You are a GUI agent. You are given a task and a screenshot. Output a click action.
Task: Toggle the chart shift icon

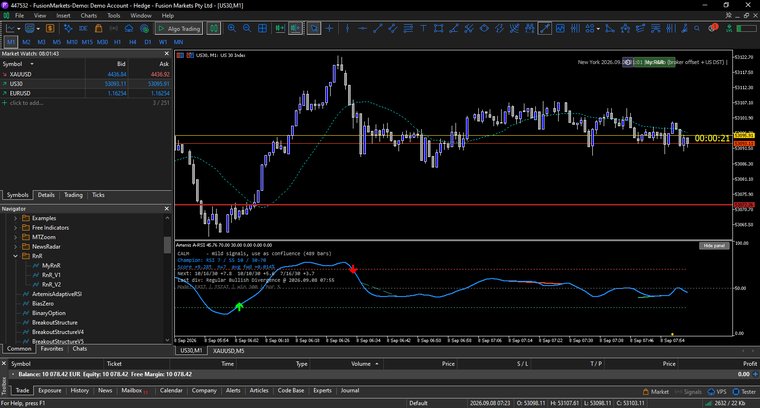[x=295, y=29]
